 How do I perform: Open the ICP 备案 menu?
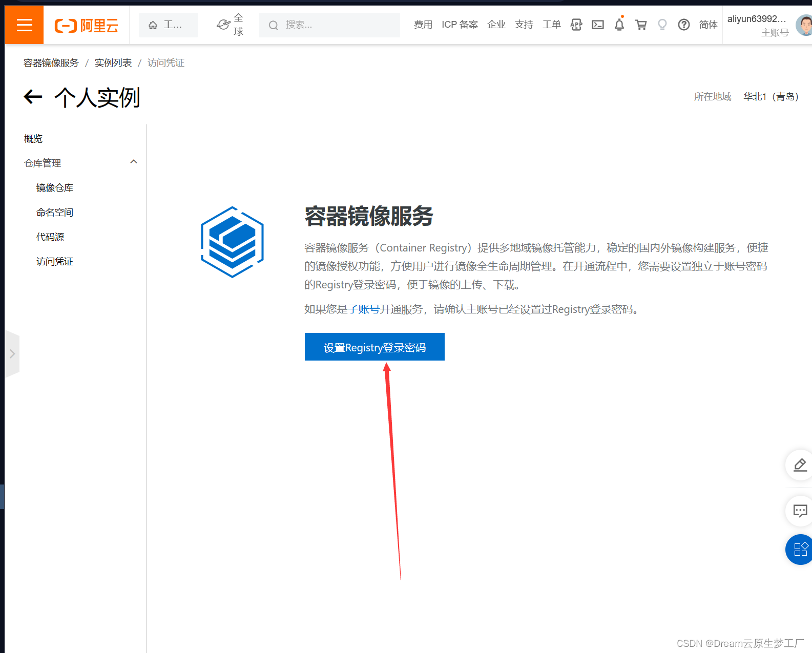point(460,25)
